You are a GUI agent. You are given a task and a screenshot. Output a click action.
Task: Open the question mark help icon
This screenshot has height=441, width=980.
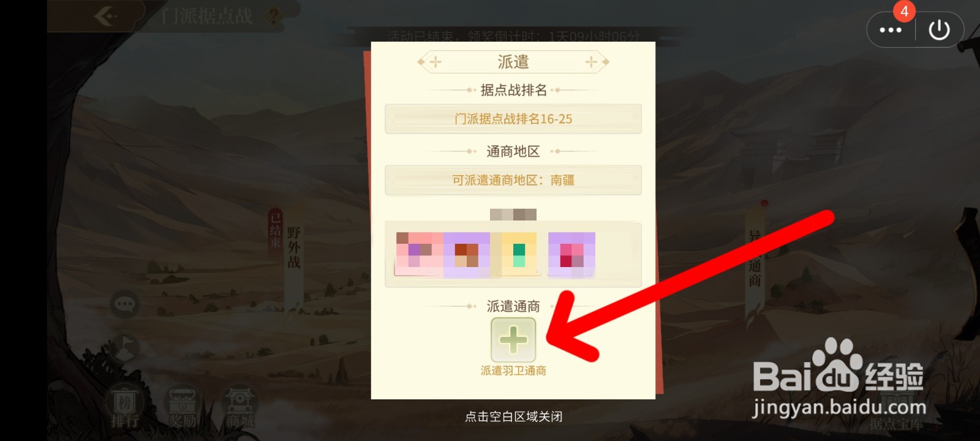click(274, 15)
